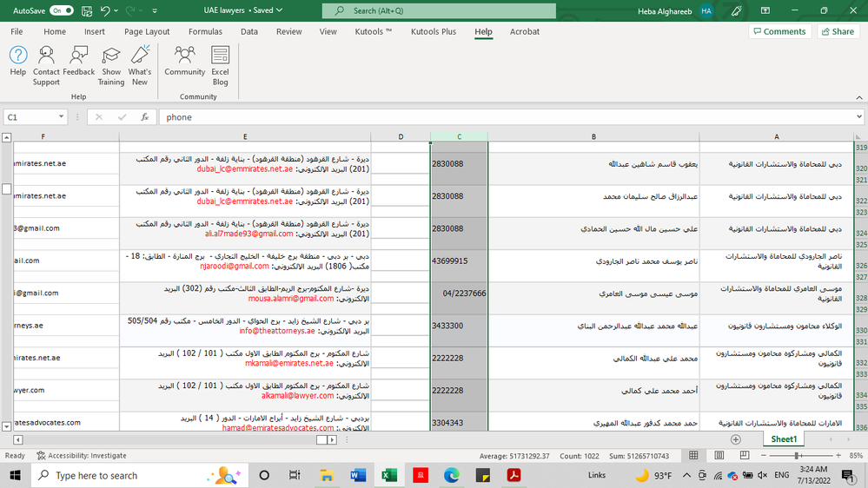Collapse the ribbon with the chevron
868x488 pixels.
point(859,97)
